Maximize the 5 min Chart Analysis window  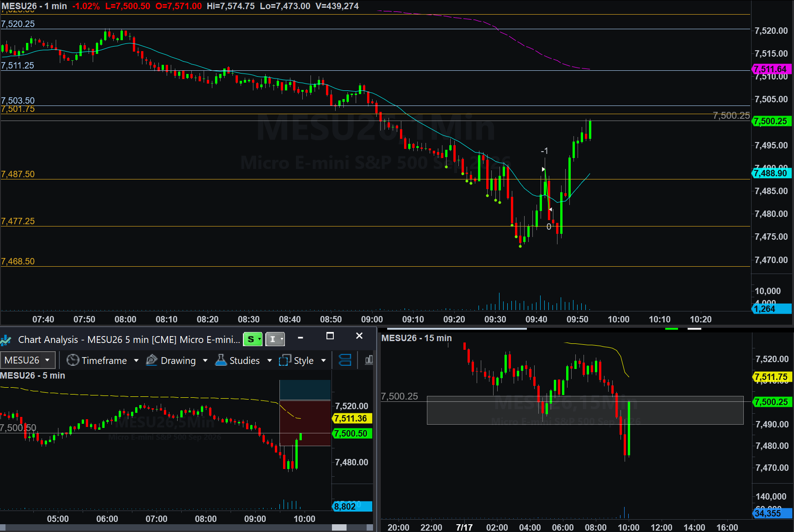pos(330,336)
